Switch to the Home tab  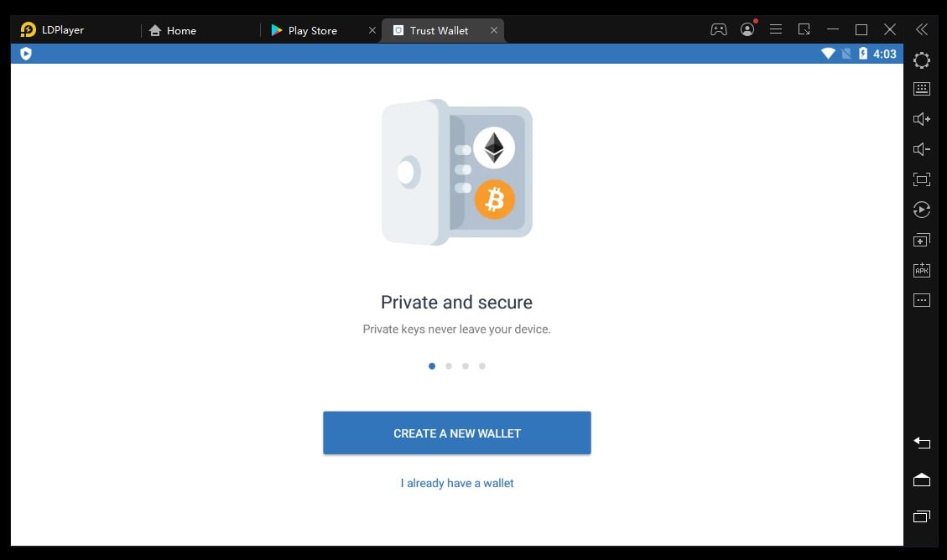pos(173,30)
